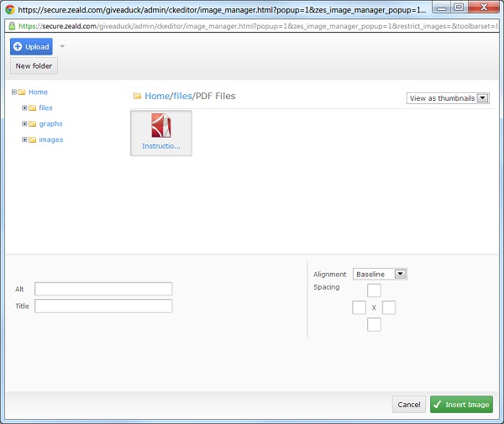
Task: Click the graphs folder icon in tree
Action: click(x=33, y=124)
